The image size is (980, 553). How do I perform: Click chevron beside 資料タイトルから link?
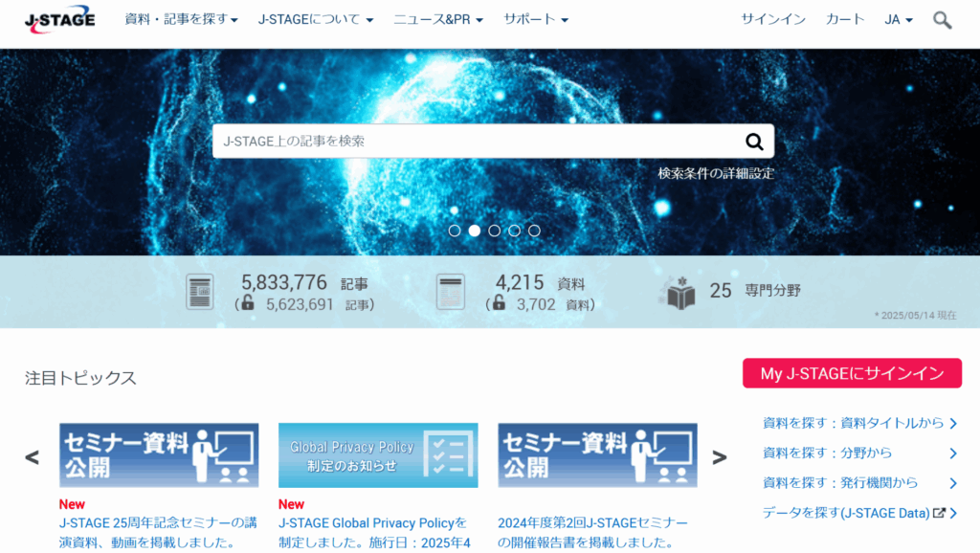pyautogui.click(x=953, y=424)
